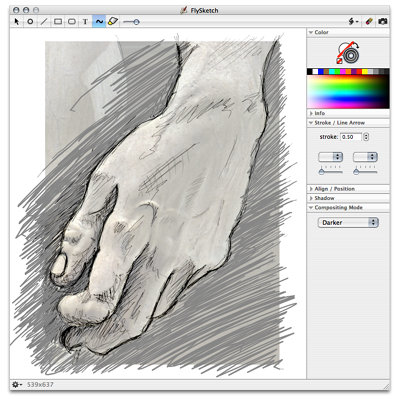Click the small swap fill color square
The image size is (400, 401).
pos(339,61)
